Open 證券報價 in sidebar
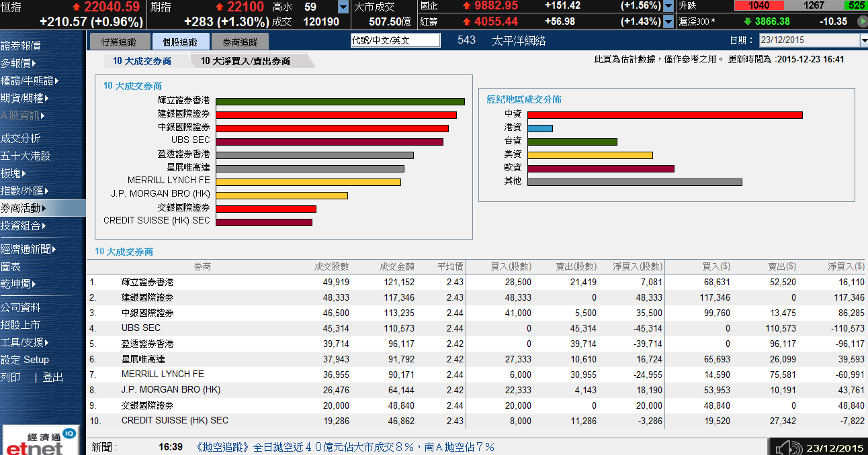The width and height of the screenshot is (868, 455). (21, 46)
